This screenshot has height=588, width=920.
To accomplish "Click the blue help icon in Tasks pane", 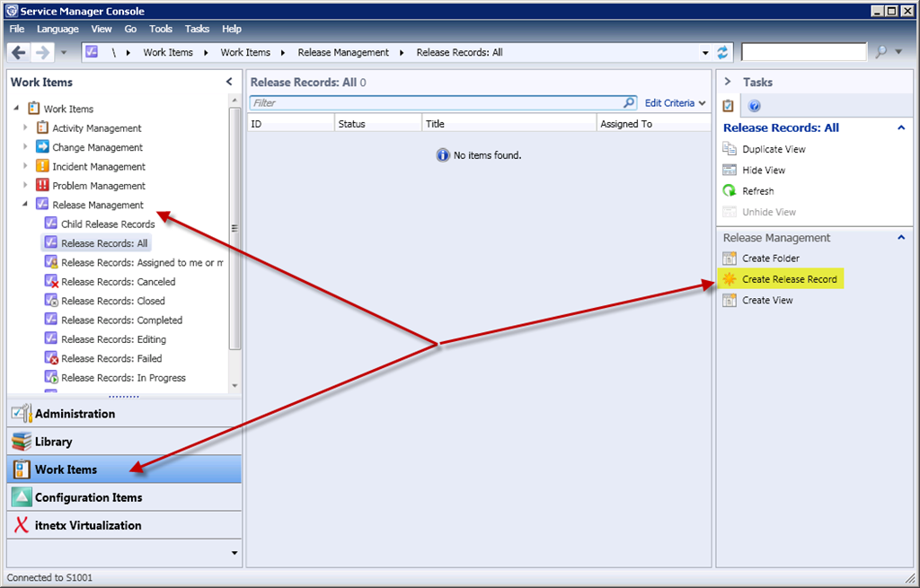I will point(755,106).
